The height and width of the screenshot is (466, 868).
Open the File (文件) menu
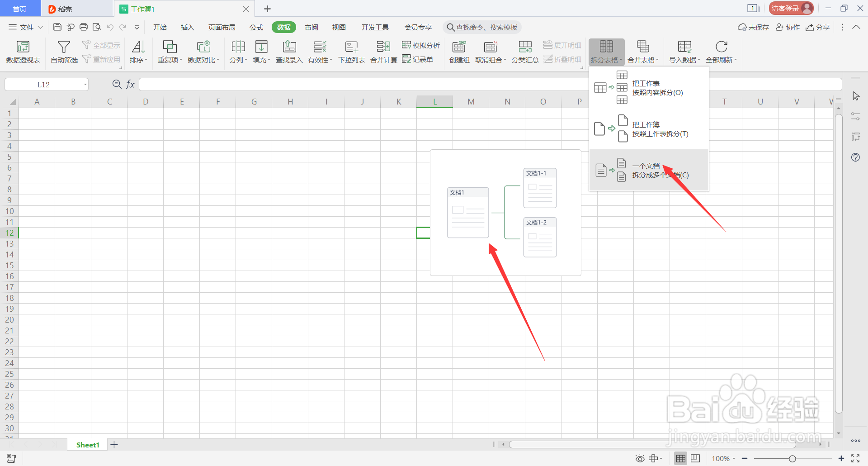(x=26, y=27)
